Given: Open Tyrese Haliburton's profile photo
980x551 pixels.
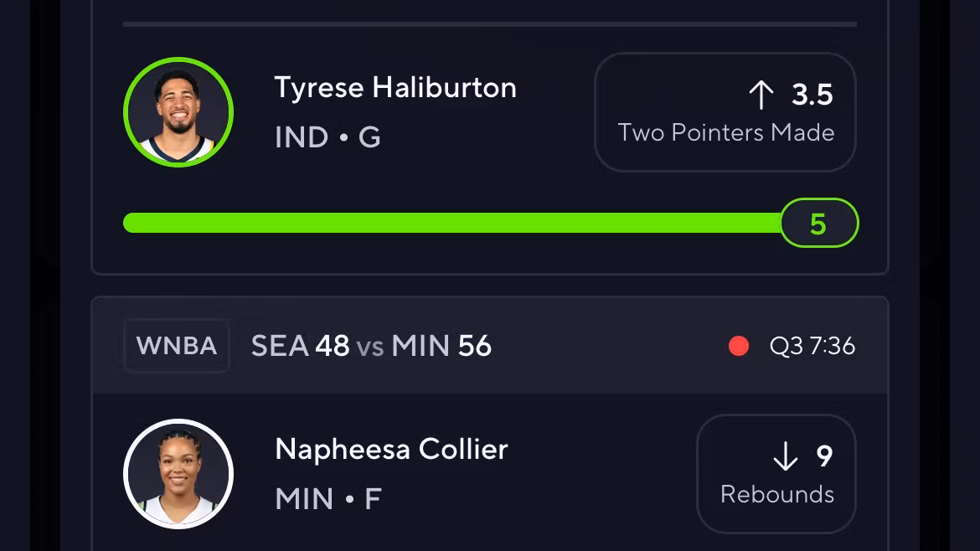Looking at the screenshot, I should (x=178, y=112).
